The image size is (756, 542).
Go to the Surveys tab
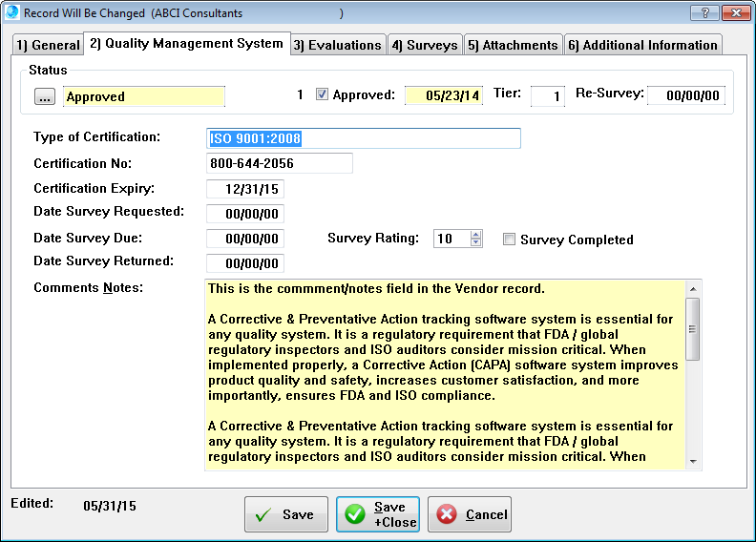point(424,45)
